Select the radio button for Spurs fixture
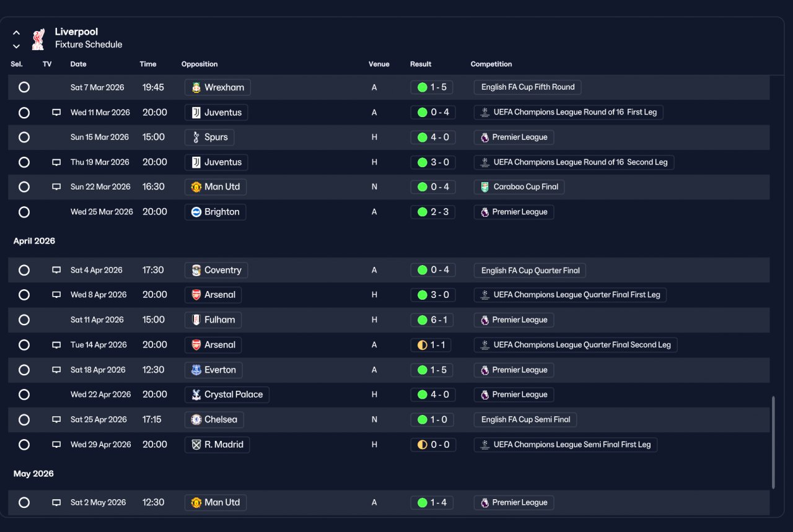 tap(24, 137)
